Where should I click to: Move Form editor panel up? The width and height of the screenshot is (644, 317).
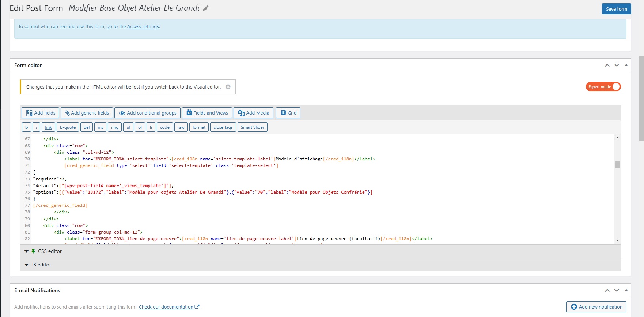click(607, 65)
